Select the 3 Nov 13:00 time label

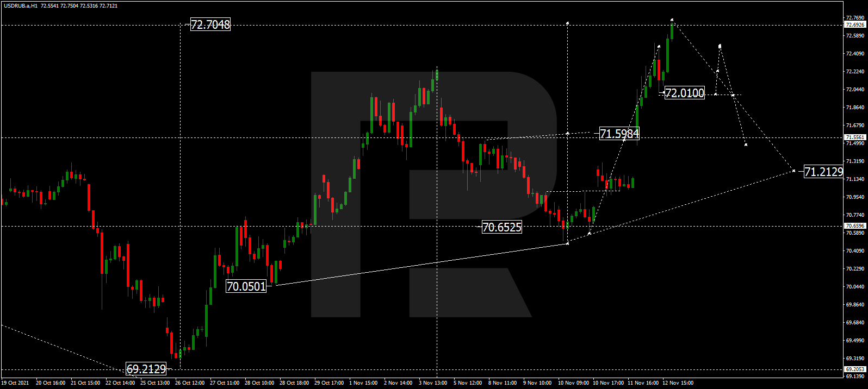tap(433, 383)
